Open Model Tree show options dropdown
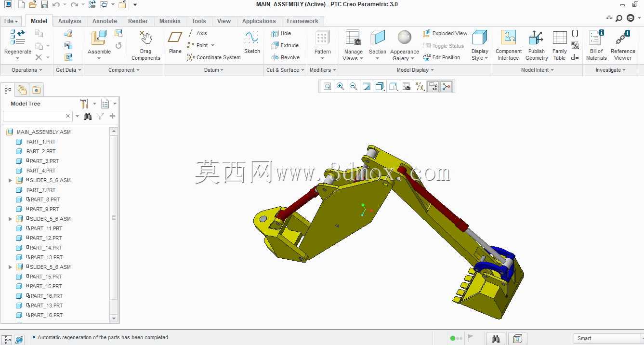 coord(109,104)
